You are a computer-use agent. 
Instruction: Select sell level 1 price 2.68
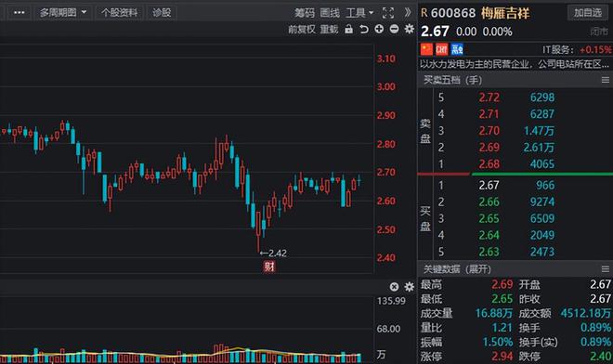pos(489,163)
